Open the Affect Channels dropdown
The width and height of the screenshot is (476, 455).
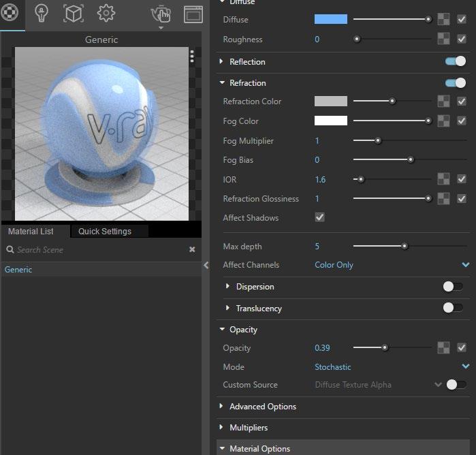coord(392,265)
